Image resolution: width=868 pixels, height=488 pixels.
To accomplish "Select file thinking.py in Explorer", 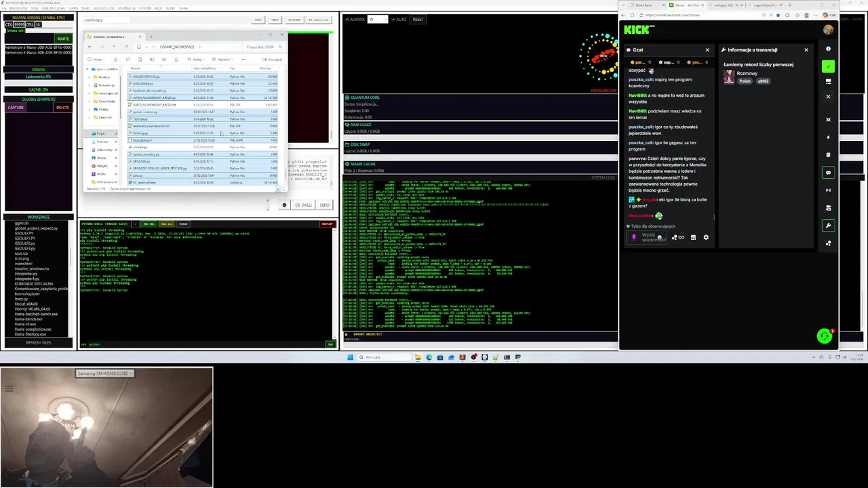I will pos(202,134).
